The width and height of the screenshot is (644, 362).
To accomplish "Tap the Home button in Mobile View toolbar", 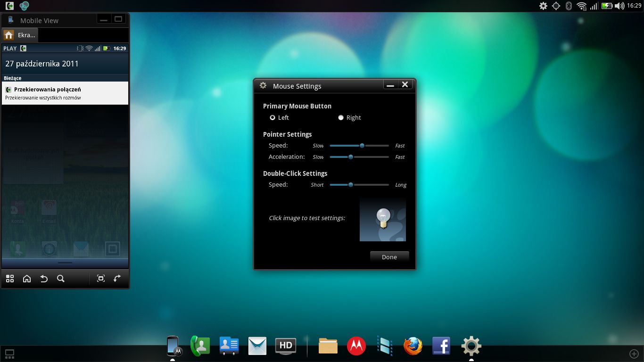I will [x=27, y=279].
